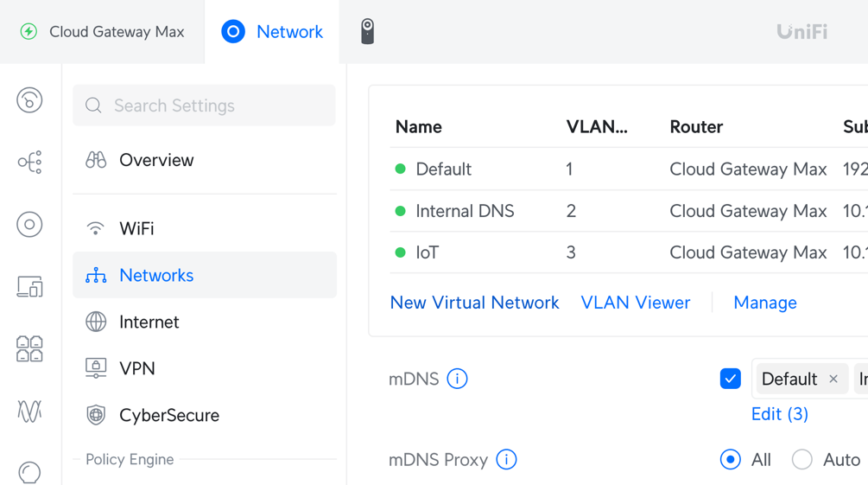Open WiFi settings in sidebar
868x485 pixels.
click(136, 229)
